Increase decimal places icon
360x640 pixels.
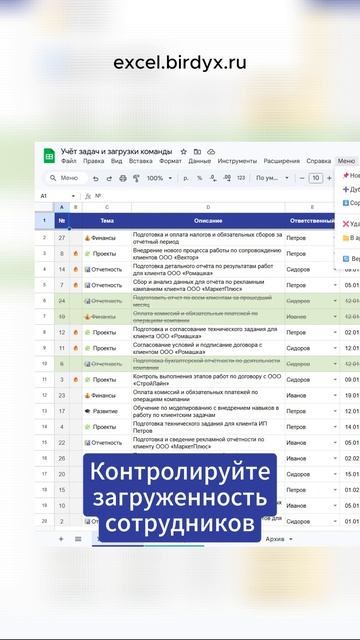point(227,178)
